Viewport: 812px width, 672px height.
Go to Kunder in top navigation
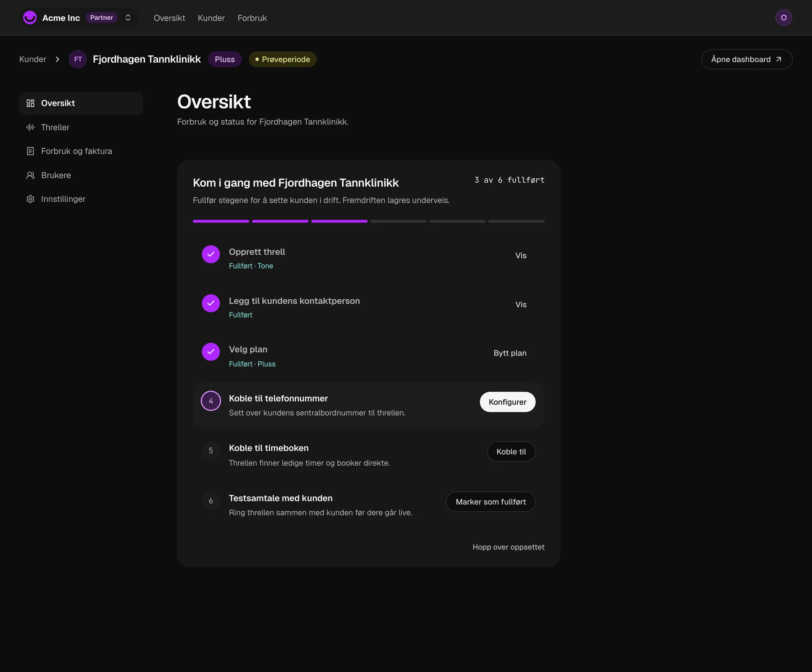tap(211, 18)
